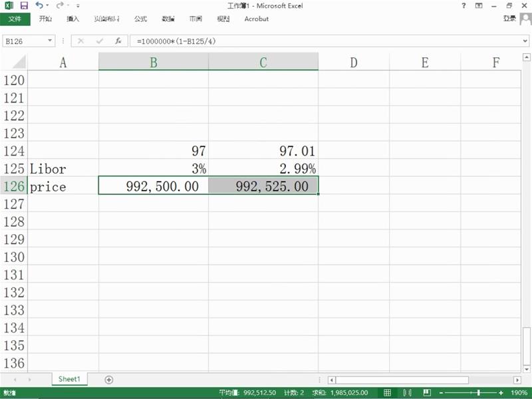Click the sign-in link at top right
The height and width of the screenshot is (399, 532).
click(x=511, y=19)
